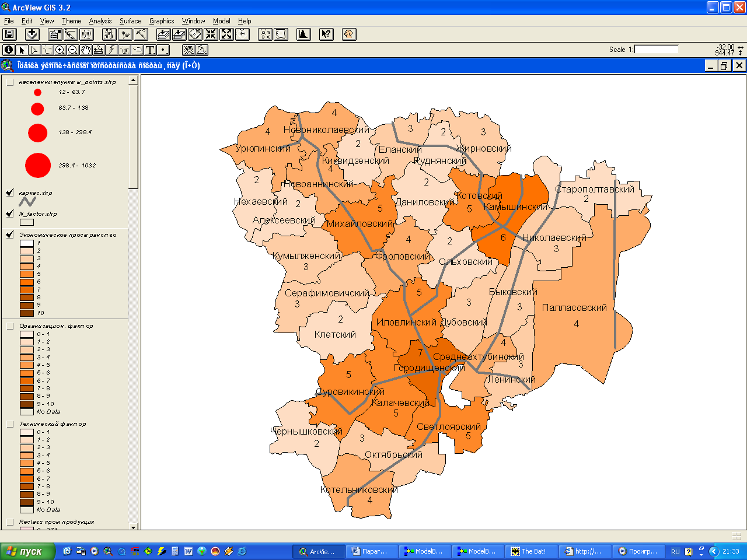The width and height of the screenshot is (747, 560).
Task: Turn on the Организацион. фактор theme checkbox
Action: (x=10, y=326)
